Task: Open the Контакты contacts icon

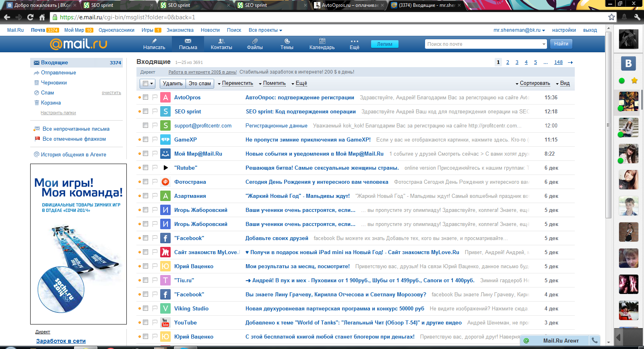Action: coord(221,41)
